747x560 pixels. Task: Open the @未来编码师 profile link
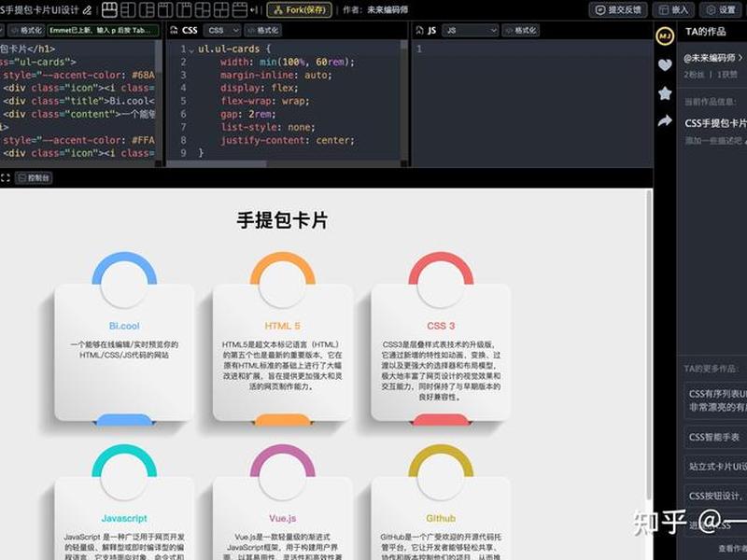click(x=712, y=58)
